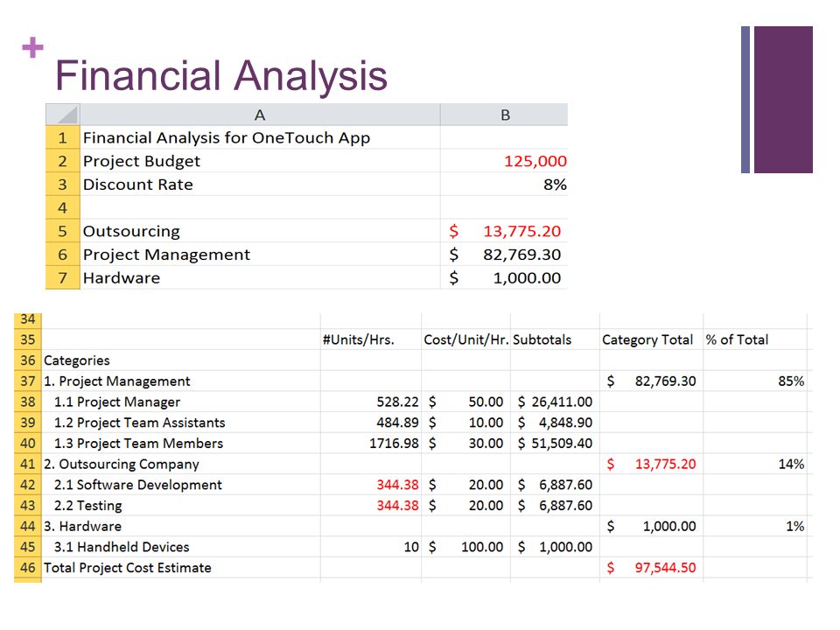Select row 2 header
This screenshot has width=840, height=630.
click(x=63, y=161)
